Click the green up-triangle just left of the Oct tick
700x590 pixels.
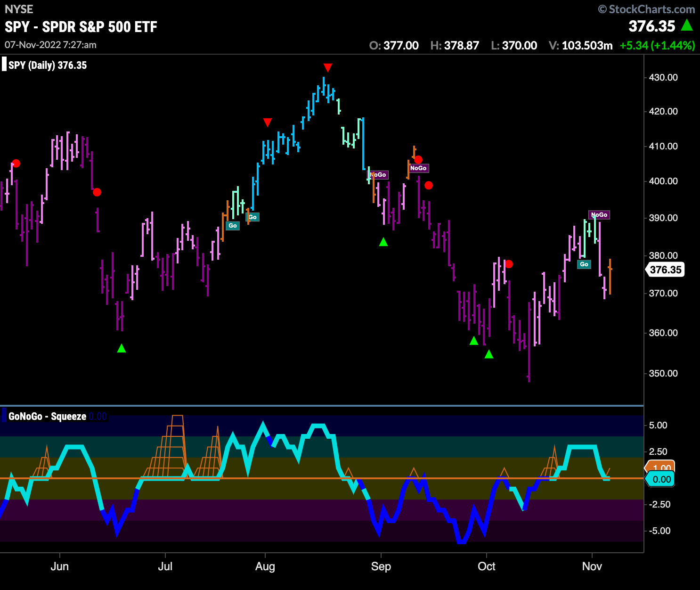pos(474,340)
